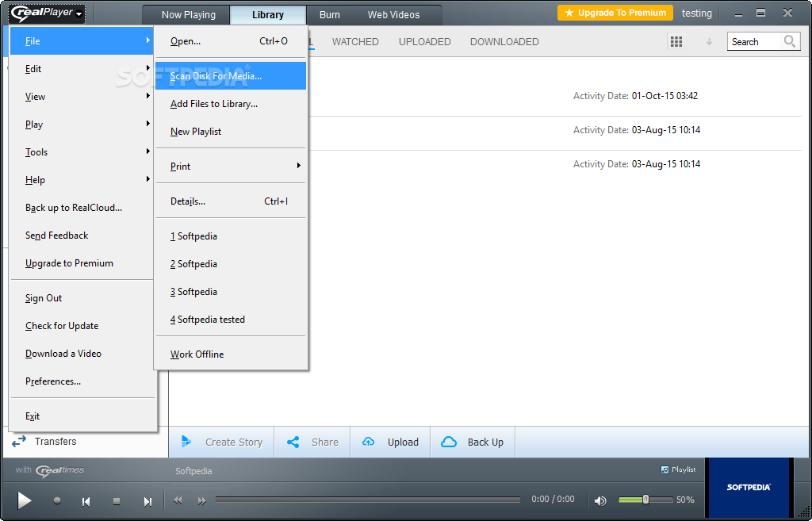Choose Check for Update menu item
The image size is (812, 521).
82,326
